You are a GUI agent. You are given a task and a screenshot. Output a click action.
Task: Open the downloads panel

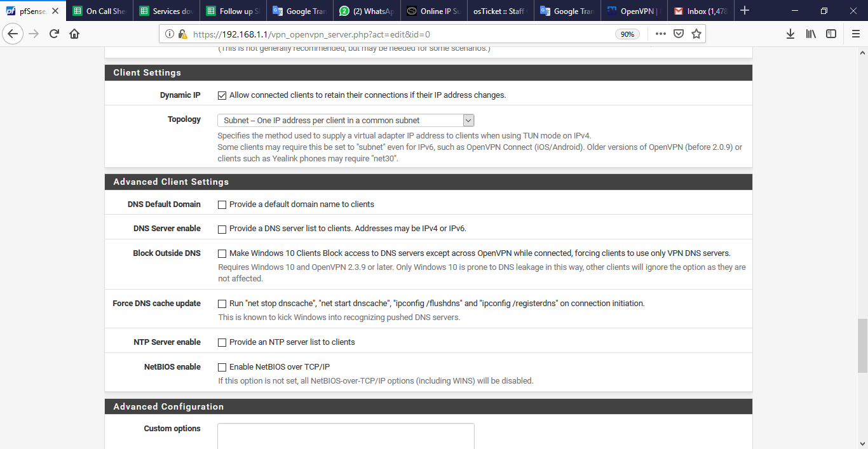pos(790,34)
